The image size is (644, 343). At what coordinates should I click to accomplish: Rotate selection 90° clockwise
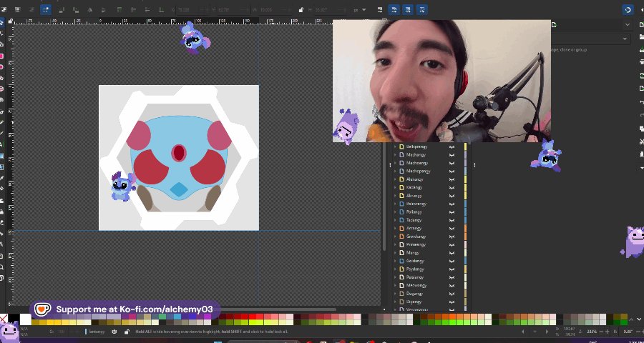tap(76, 9)
